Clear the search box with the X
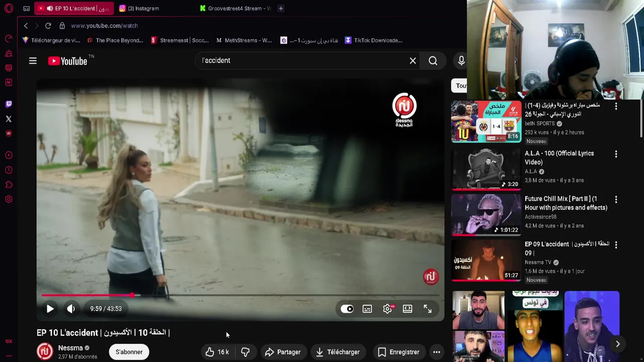This screenshot has width=644, height=362. point(413,61)
